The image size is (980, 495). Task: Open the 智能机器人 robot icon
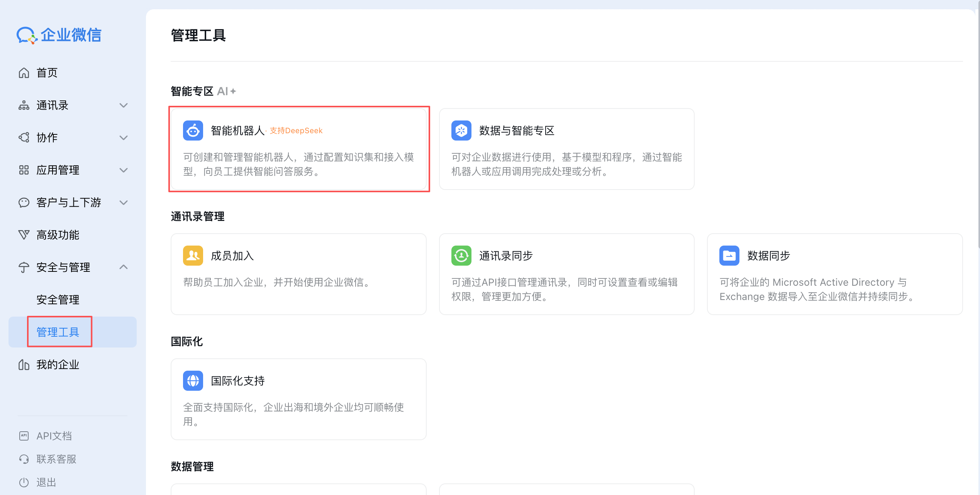[x=193, y=131]
